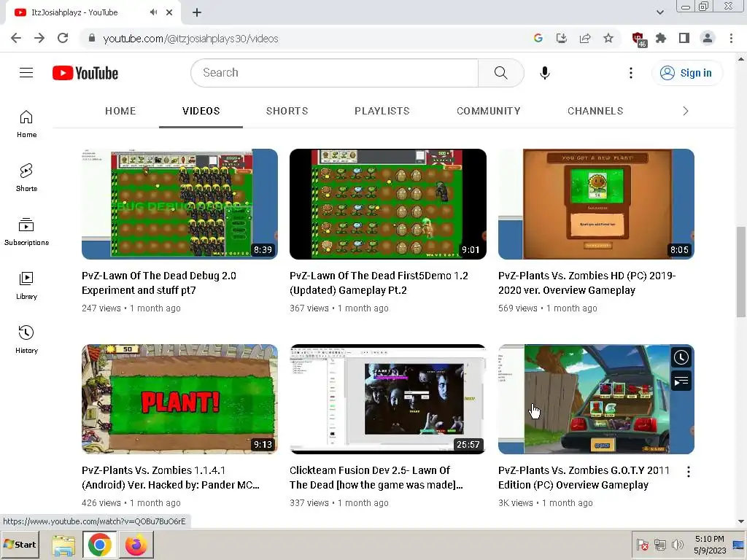Switch to HOME channel tab
Image resolution: width=747 pixels, height=560 pixels.
[x=120, y=111]
